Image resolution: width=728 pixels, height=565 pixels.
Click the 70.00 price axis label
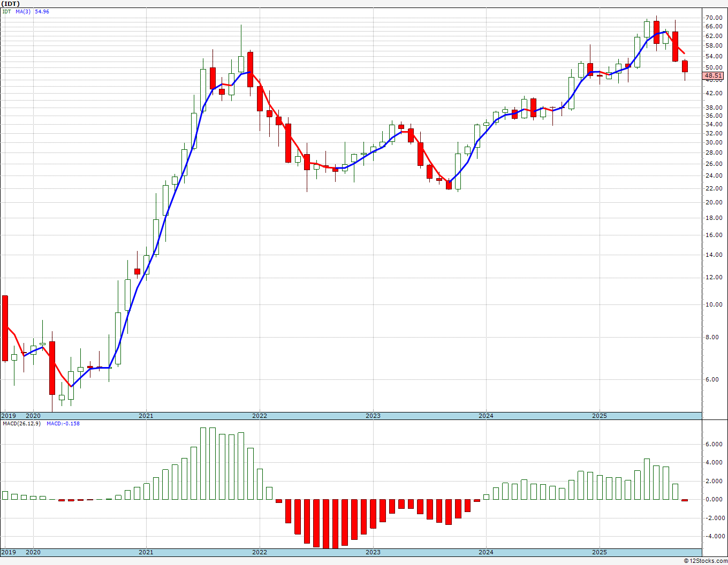pos(714,18)
